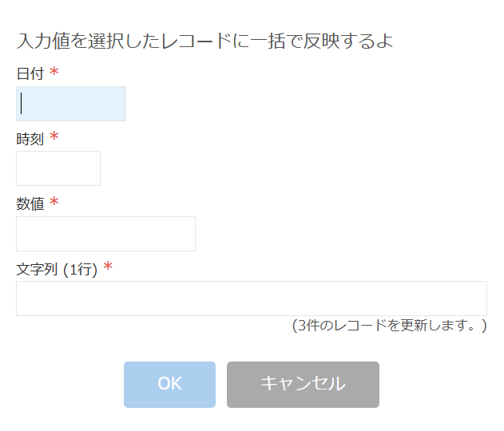Click the 日付 date input field
504x431 pixels.
pos(71,104)
